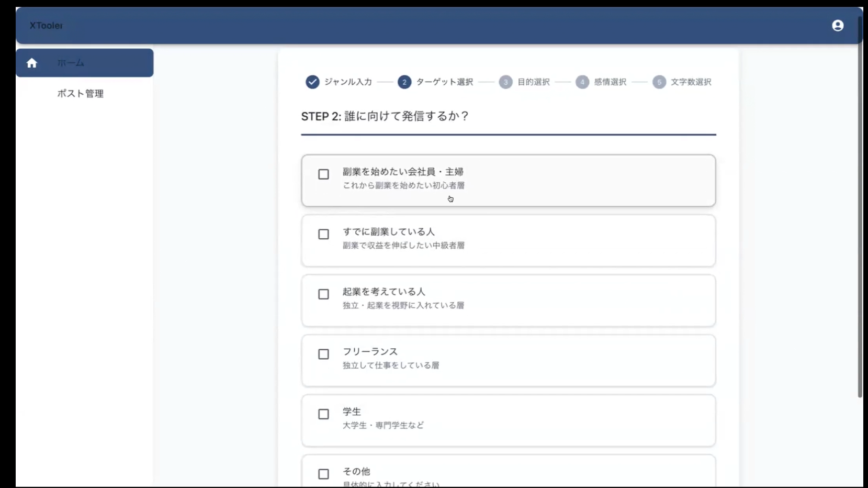868x488 pixels.
Task: Enable the すでに副業している人 checkbox
Action: click(323, 235)
